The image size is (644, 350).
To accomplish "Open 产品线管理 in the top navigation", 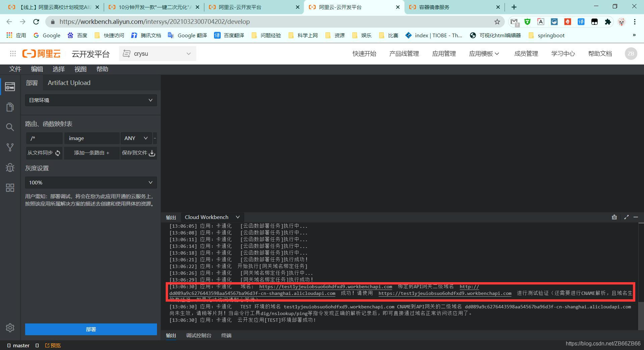I will pyautogui.click(x=404, y=53).
